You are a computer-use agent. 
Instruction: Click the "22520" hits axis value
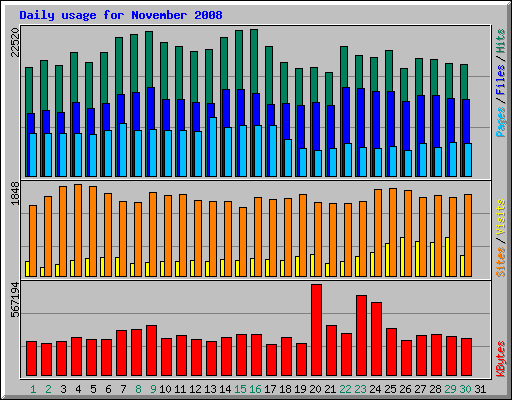[x=15, y=43]
